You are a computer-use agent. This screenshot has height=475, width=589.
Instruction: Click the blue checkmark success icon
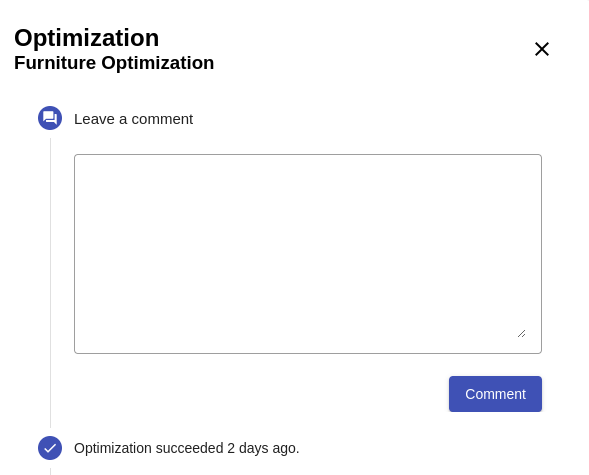(50, 448)
